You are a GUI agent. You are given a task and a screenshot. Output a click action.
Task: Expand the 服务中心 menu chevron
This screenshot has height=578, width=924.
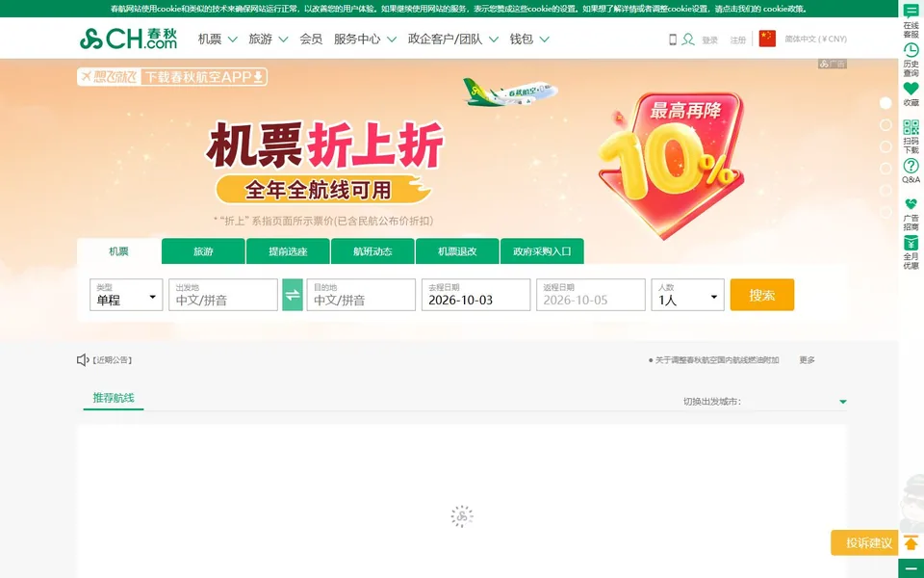392,39
